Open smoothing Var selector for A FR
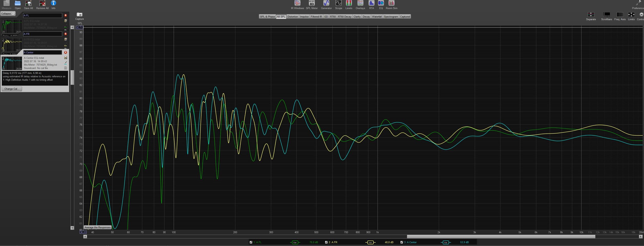The image size is (644, 246). pos(370,242)
